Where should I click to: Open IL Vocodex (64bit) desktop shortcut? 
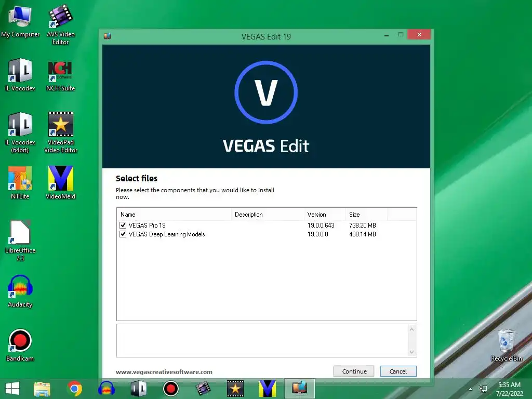tap(20, 132)
